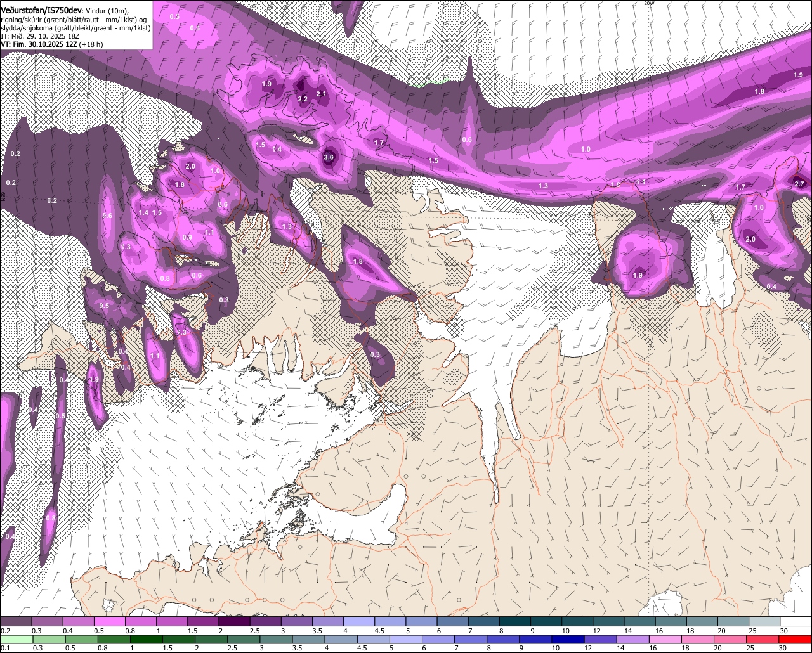This screenshot has height=653, width=812.
Task: Pick the top legend row swatch starting at 25
Action: (765, 621)
